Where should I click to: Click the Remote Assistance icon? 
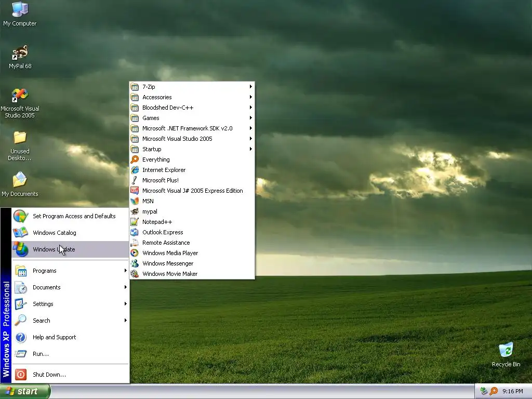pyautogui.click(x=135, y=243)
